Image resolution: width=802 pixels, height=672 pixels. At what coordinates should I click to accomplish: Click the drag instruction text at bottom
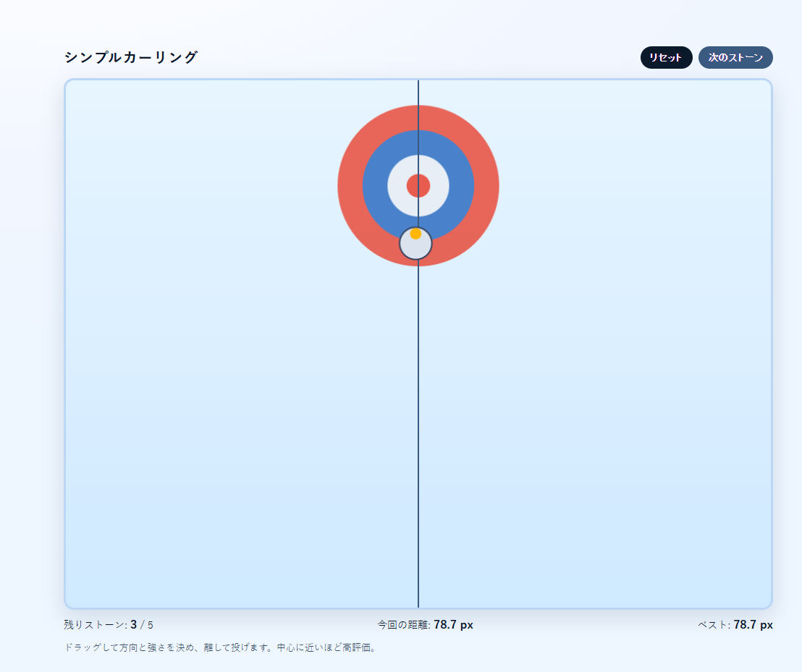point(220,648)
